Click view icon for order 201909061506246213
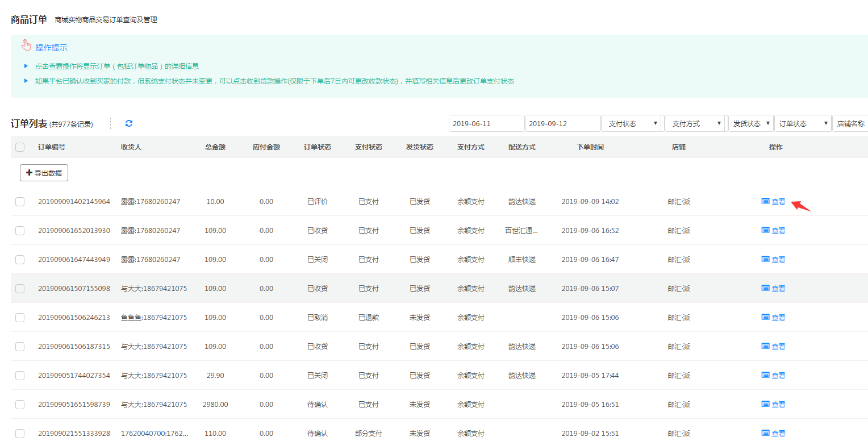This screenshot has height=445, width=868. click(765, 317)
